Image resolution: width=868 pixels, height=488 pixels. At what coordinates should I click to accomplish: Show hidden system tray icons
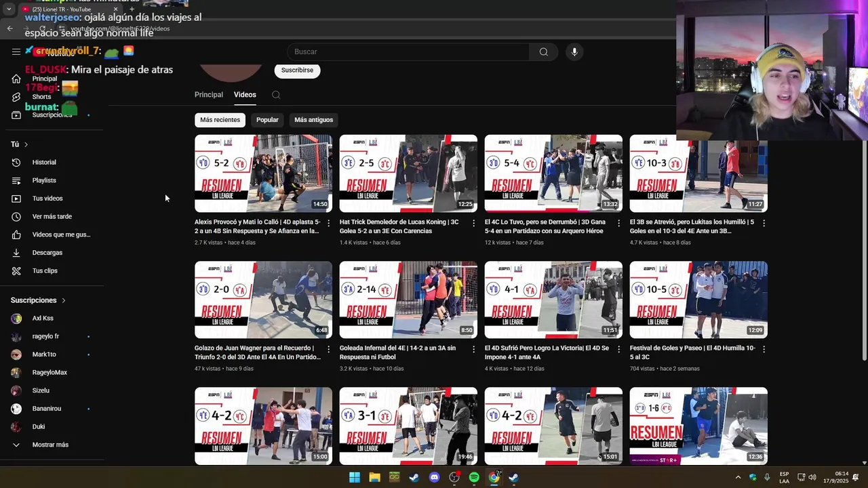(x=738, y=477)
